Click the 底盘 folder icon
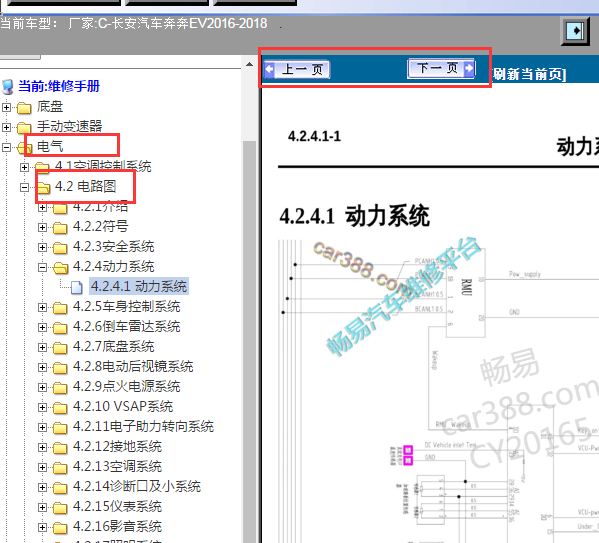This screenshot has height=543, width=599. click(x=24, y=108)
